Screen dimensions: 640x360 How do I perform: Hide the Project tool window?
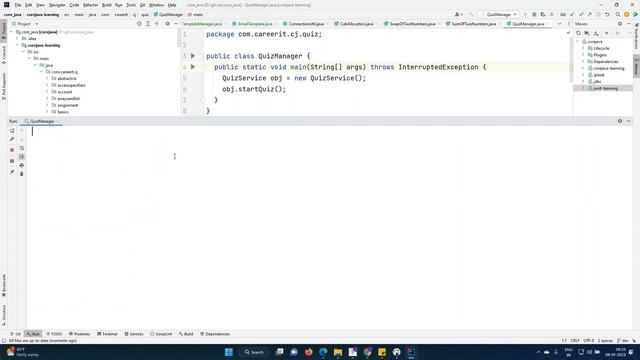176,24
